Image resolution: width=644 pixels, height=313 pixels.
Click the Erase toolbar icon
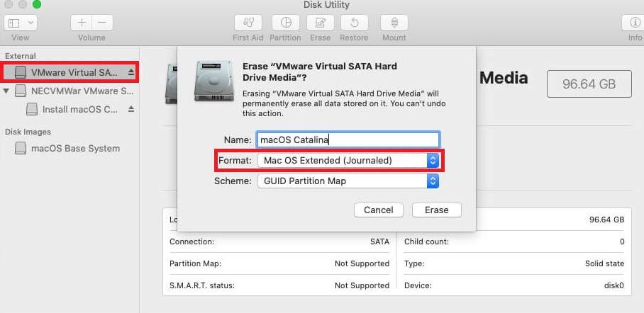pyautogui.click(x=321, y=23)
